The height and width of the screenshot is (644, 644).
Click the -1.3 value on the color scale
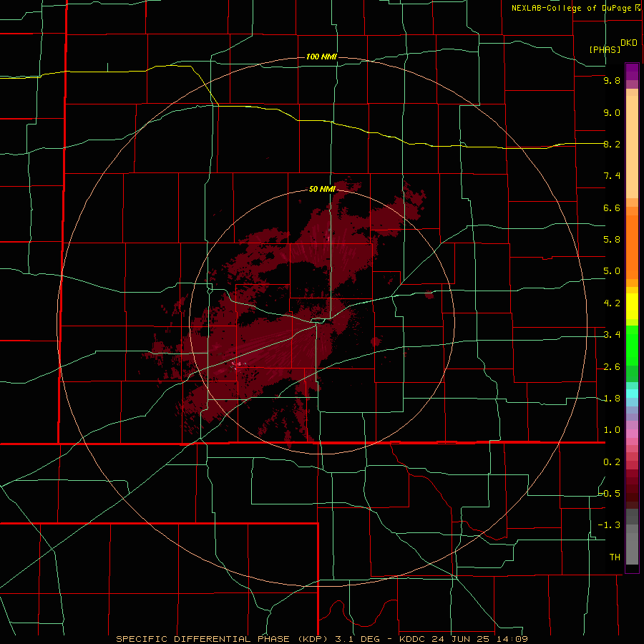(x=609, y=525)
